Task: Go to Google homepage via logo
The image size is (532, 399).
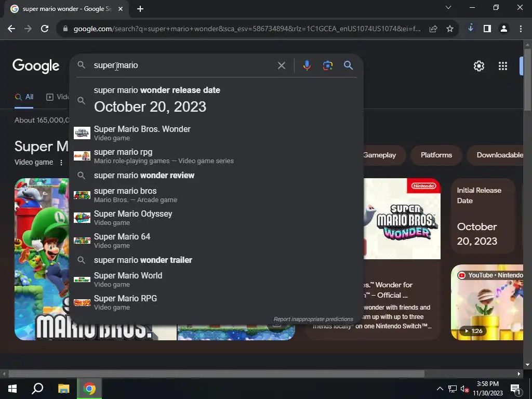Action: 36,66
